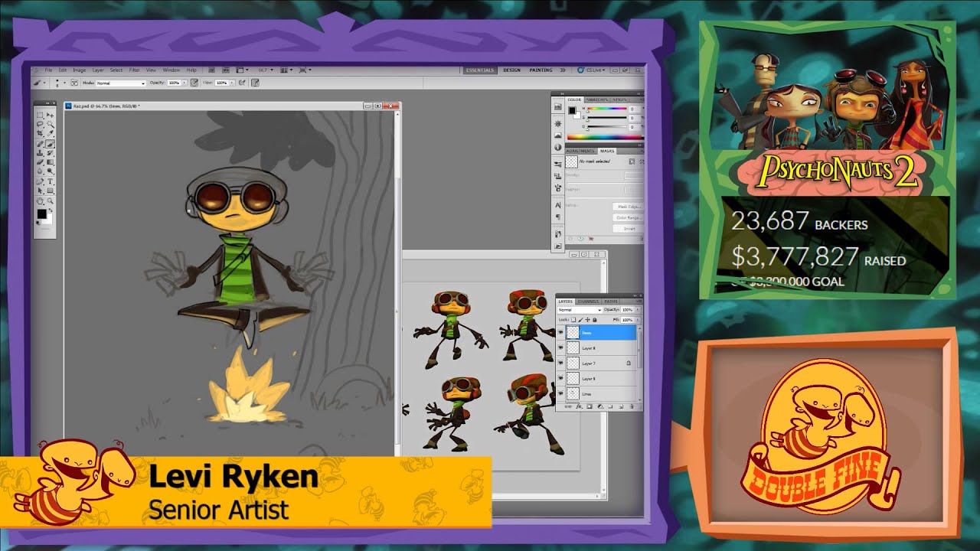Switch to the Design workspace

pos(511,70)
